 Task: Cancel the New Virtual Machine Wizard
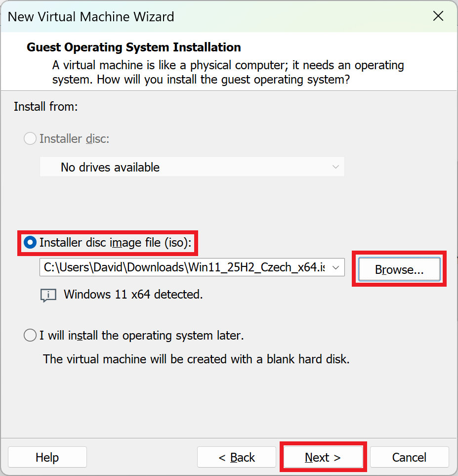coord(409,457)
